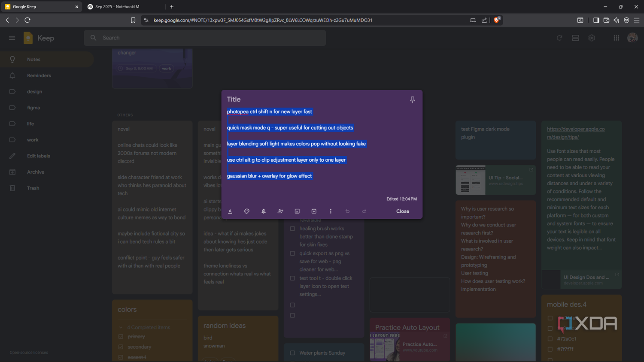The height and width of the screenshot is (362, 644).
Task: Open formatting options in the note toolbar
Action: point(230,211)
